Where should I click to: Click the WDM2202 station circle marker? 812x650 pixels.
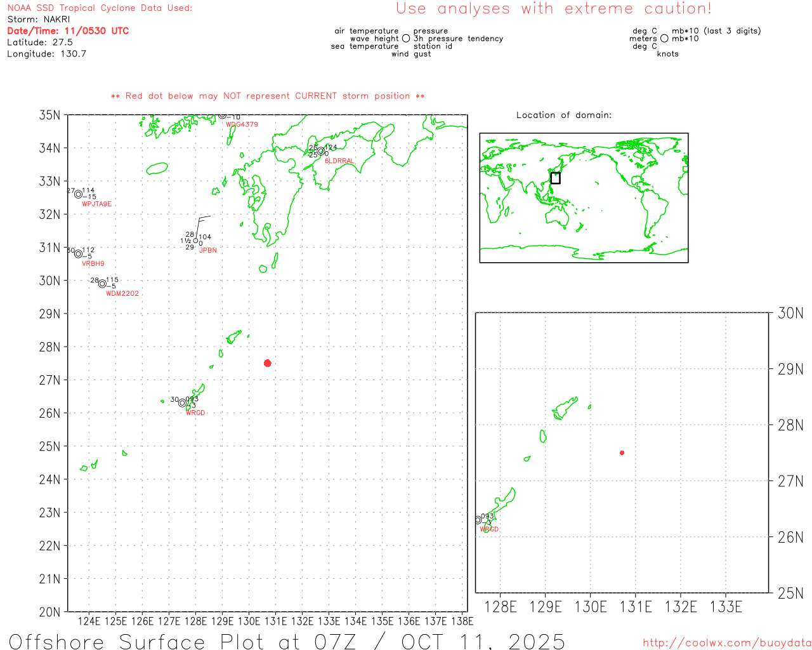pos(102,284)
